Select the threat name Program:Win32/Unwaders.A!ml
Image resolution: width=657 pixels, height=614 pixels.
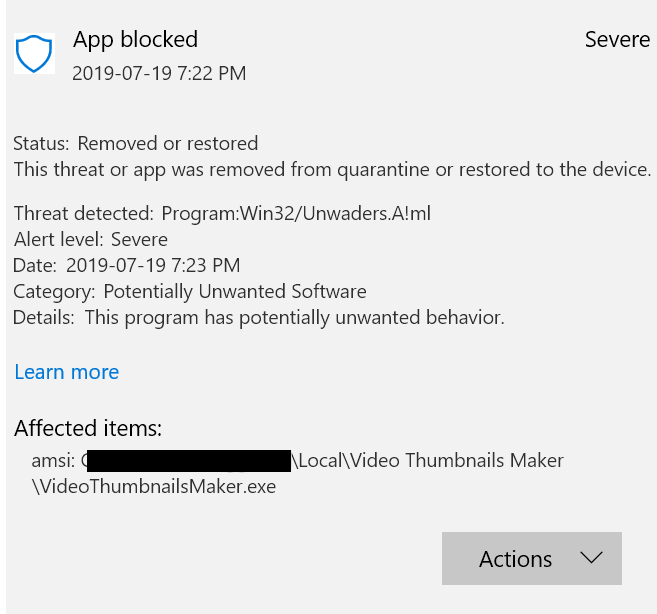click(x=296, y=213)
